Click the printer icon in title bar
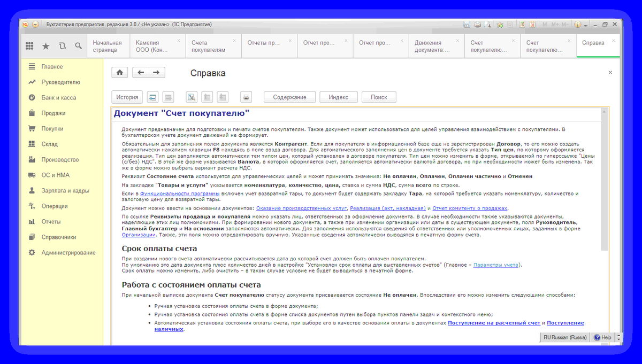The height and width of the screenshot is (364, 642). tap(477, 25)
